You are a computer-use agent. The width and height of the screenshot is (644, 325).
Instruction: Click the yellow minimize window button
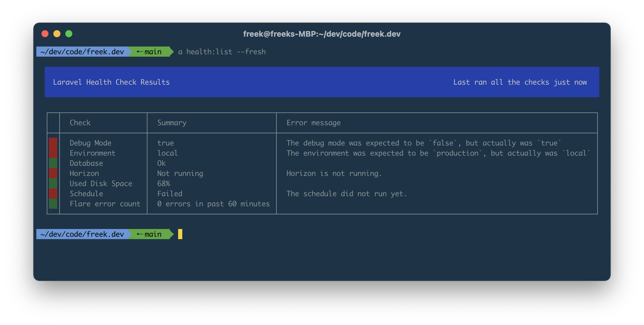[x=57, y=34]
